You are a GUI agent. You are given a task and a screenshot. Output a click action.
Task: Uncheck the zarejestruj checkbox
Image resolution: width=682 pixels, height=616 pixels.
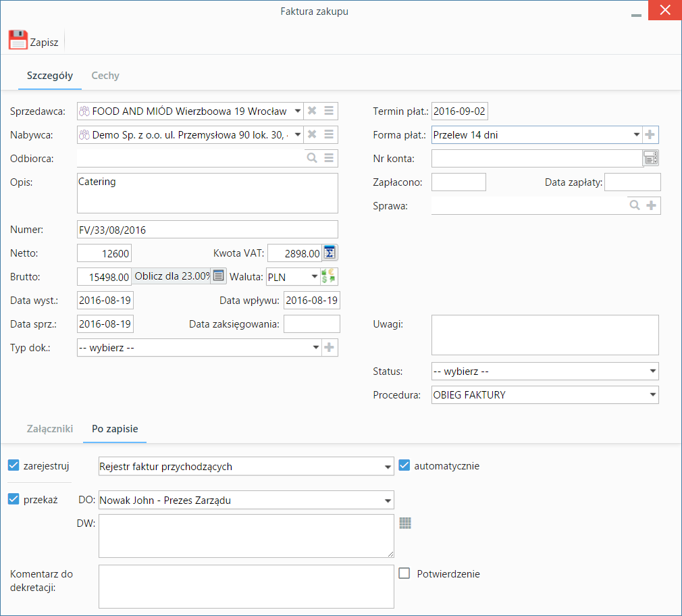14,465
